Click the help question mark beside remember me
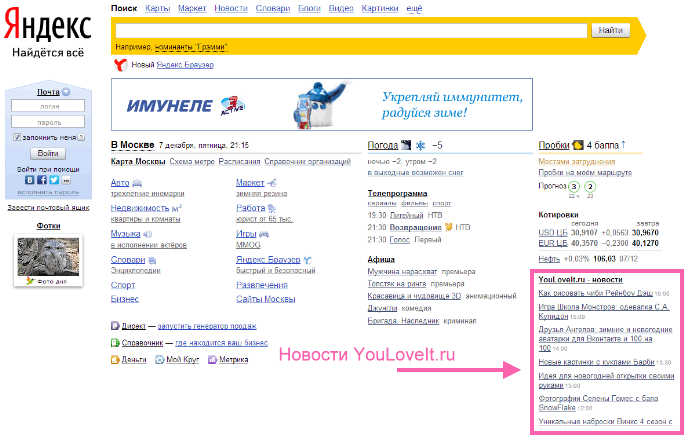The width and height of the screenshot is (685, 436). 81,138
